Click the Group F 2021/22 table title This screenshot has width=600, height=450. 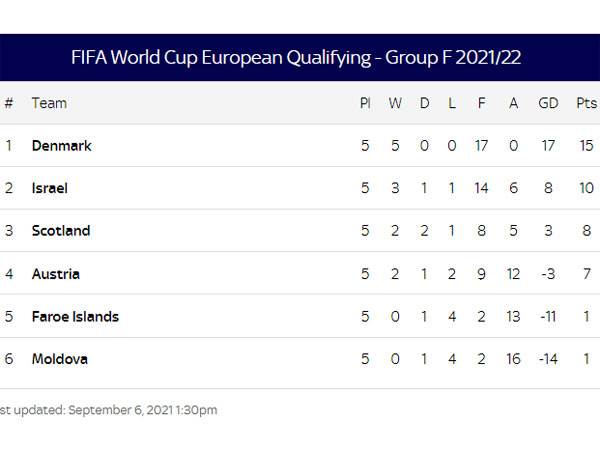[x=296, y=58]
